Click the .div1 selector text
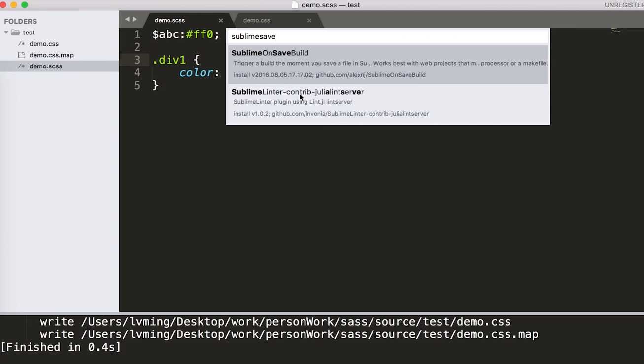The width and height of the screenshot is (644, 364). [169, 60]
